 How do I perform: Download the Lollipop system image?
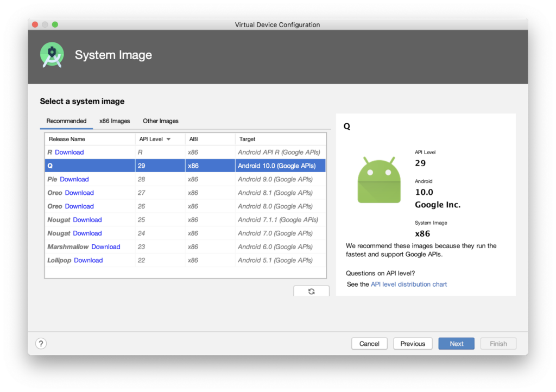(x=89, y=261)
